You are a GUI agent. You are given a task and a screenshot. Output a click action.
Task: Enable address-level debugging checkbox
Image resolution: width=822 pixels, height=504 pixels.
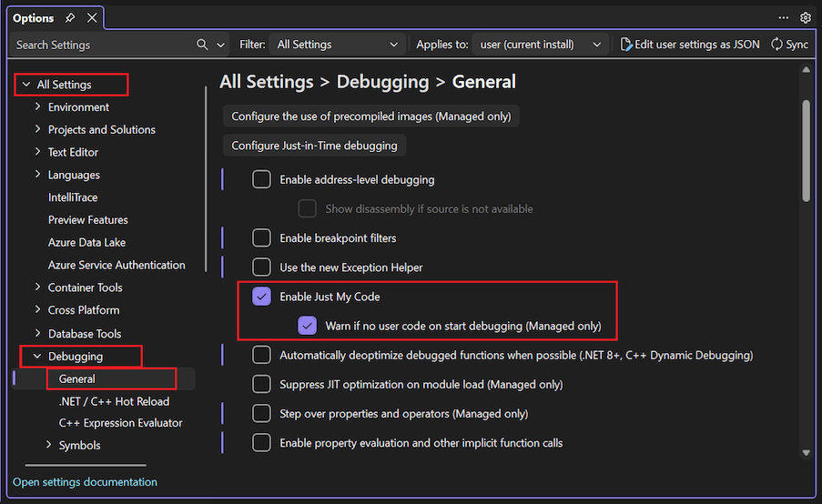tap(261, 180)
